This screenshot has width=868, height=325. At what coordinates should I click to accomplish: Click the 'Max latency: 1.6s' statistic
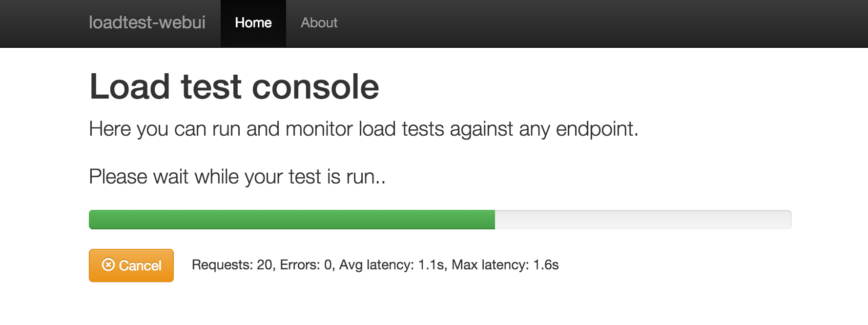505,265
